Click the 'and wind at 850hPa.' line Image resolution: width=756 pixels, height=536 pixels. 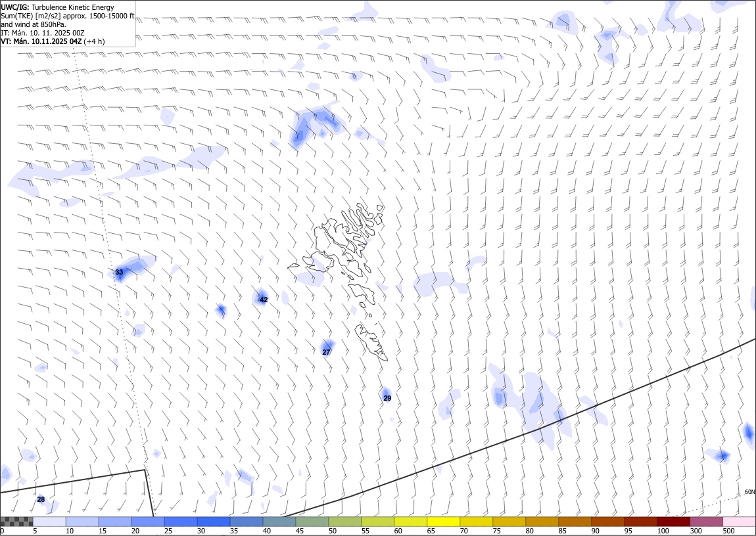34,24
